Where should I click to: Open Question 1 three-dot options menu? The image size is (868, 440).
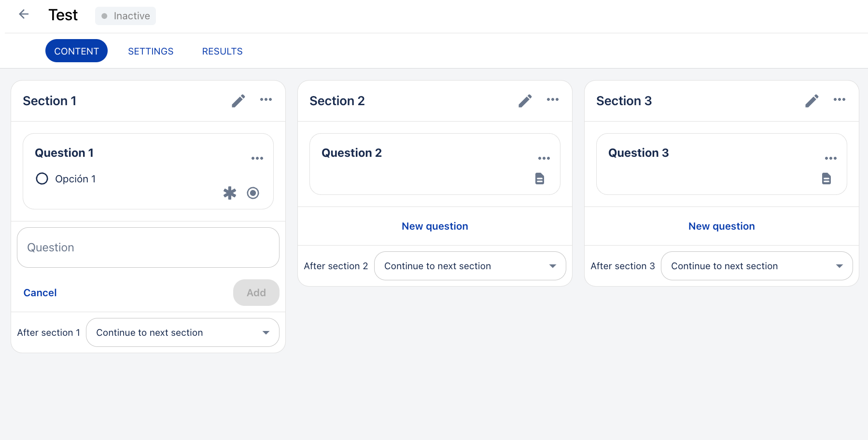(x=257, y=158)
